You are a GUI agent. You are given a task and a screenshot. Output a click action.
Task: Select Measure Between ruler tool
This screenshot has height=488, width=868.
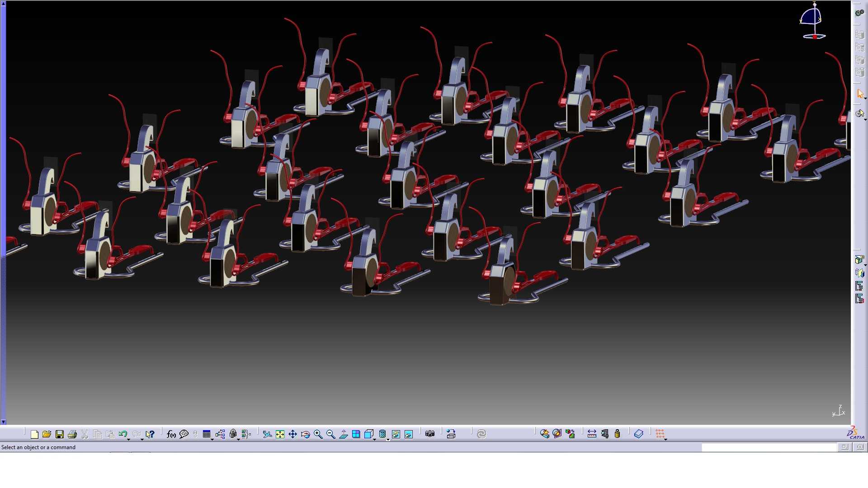point(592,434)
